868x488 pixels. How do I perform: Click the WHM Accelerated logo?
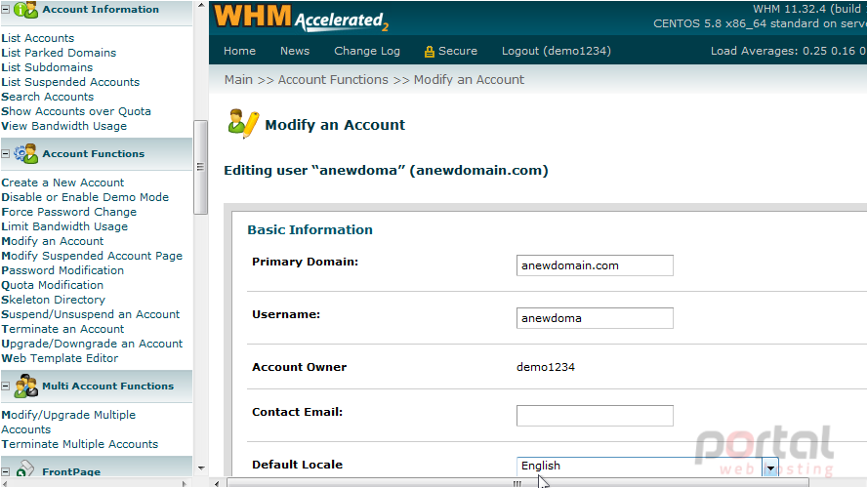pyautogui.click(x=301, y=18)
